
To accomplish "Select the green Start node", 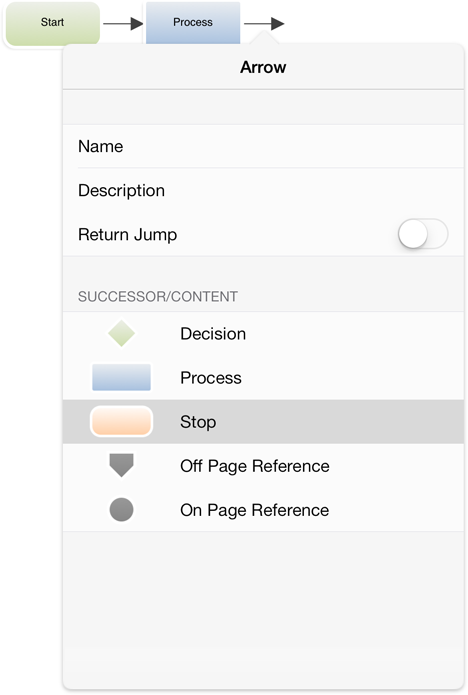I will (52, 23).
